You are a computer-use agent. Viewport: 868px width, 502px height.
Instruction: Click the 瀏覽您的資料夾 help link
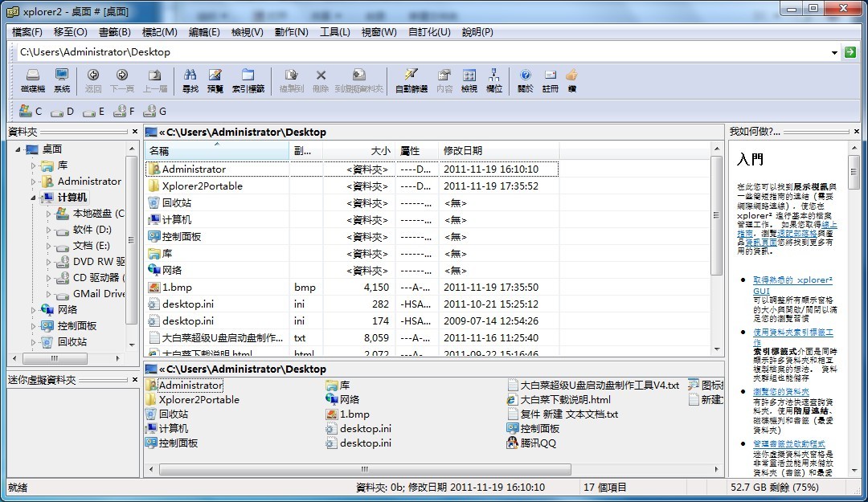coord(781,392)
